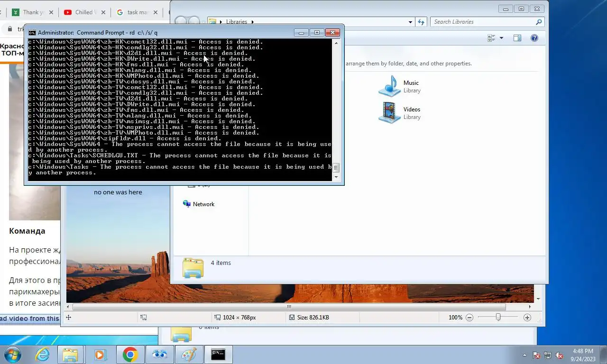The height and width of the screenshot is (364, 607).
Task: Click the 'Size: 826.1KB' status text
Action: (313, 318)
